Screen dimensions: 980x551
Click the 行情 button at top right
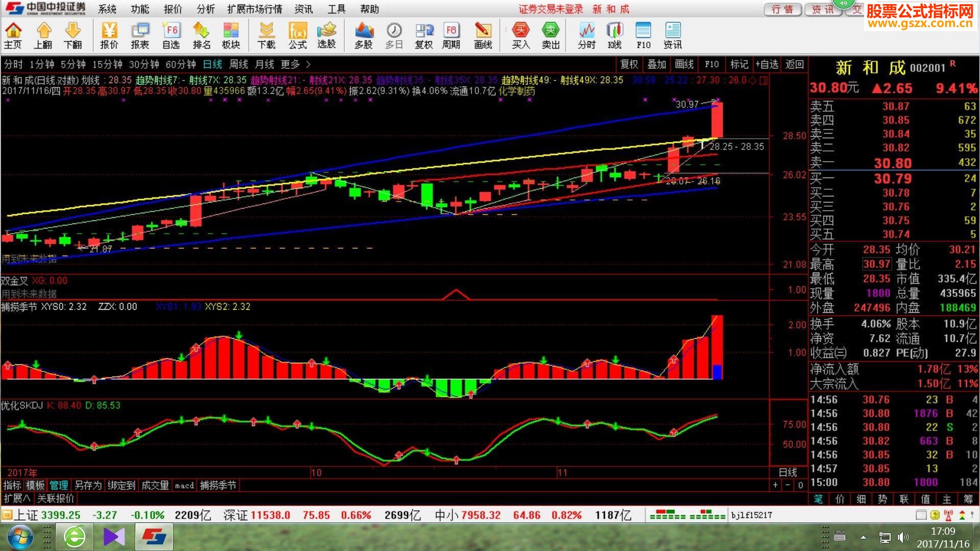point(782,9)
